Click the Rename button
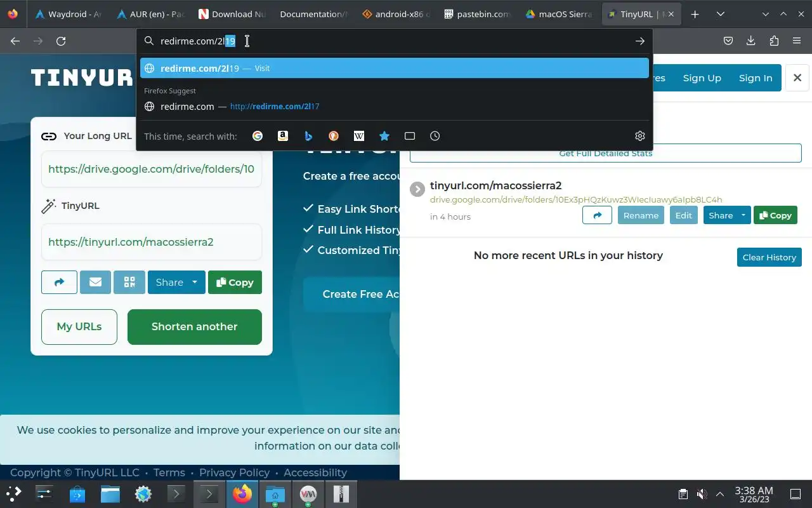Screen dimensions: 812x508 point(641,215)
